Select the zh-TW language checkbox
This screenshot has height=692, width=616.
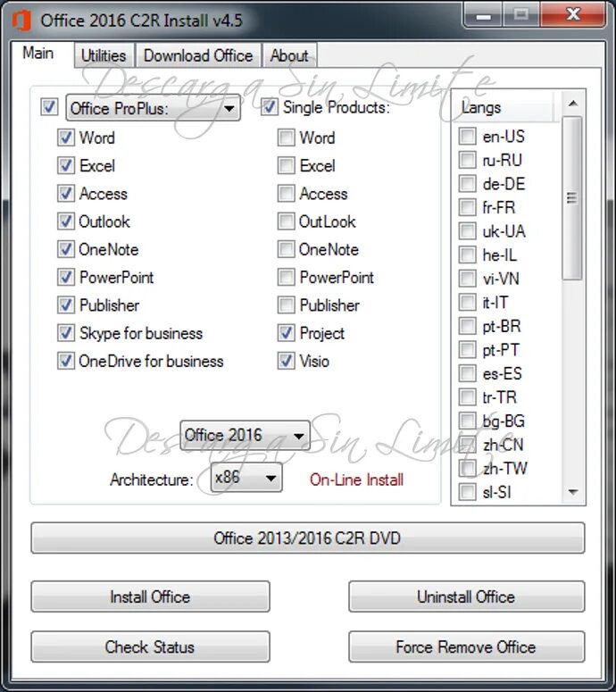point(467,468)
